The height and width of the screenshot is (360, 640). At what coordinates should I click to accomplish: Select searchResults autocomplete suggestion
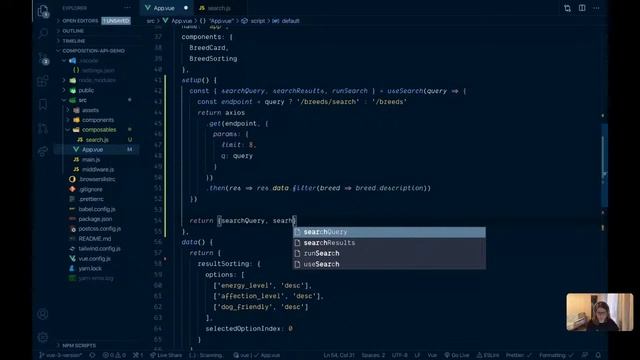click(389, 242)
